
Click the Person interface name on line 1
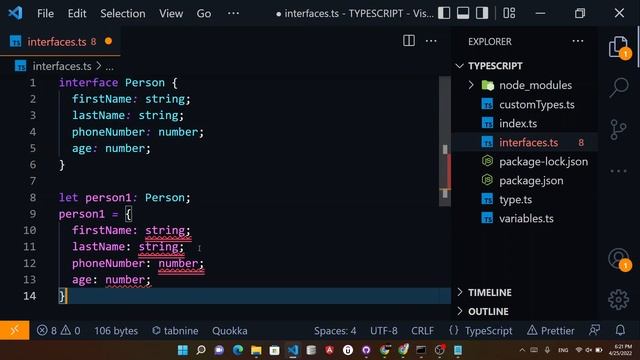coord(144,82)
